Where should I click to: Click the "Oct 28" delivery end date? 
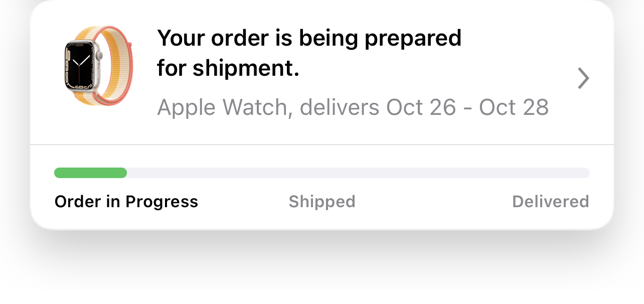(x=514, y=107)
